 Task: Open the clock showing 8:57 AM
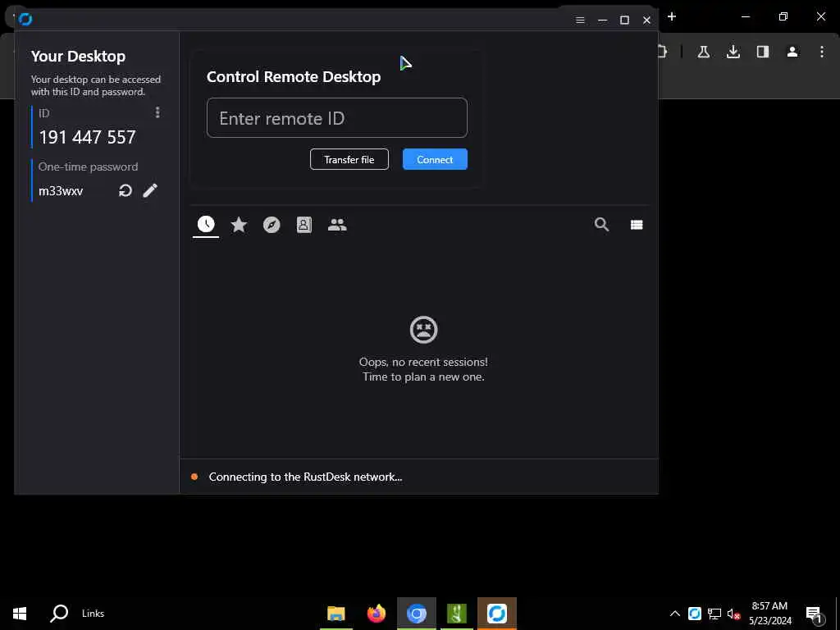coord(769,614)
